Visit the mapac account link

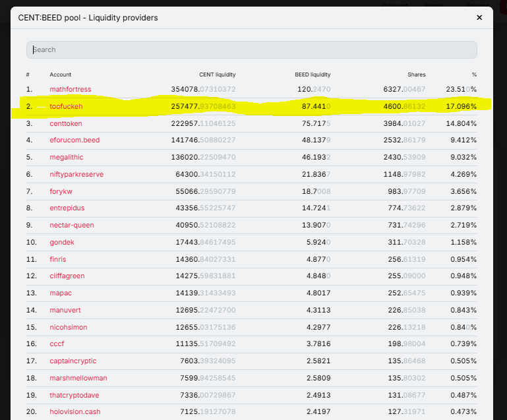60,293
